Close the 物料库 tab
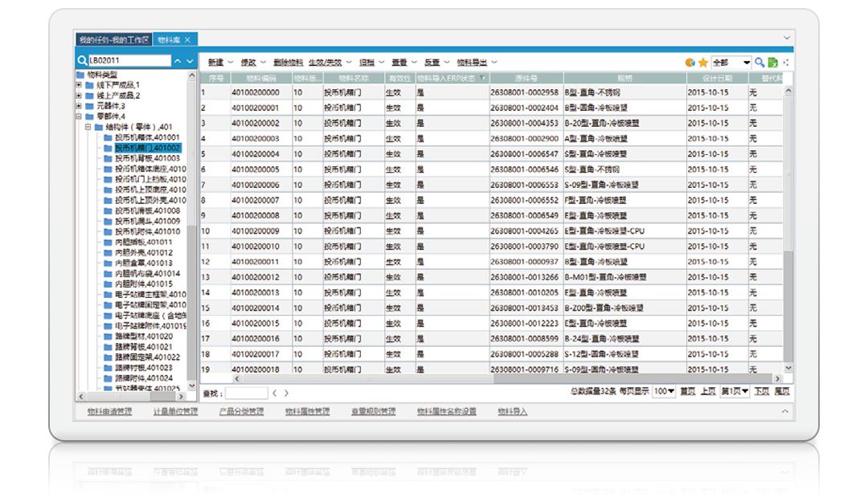Viewport: 868px width, 498px height. (187, 39)
